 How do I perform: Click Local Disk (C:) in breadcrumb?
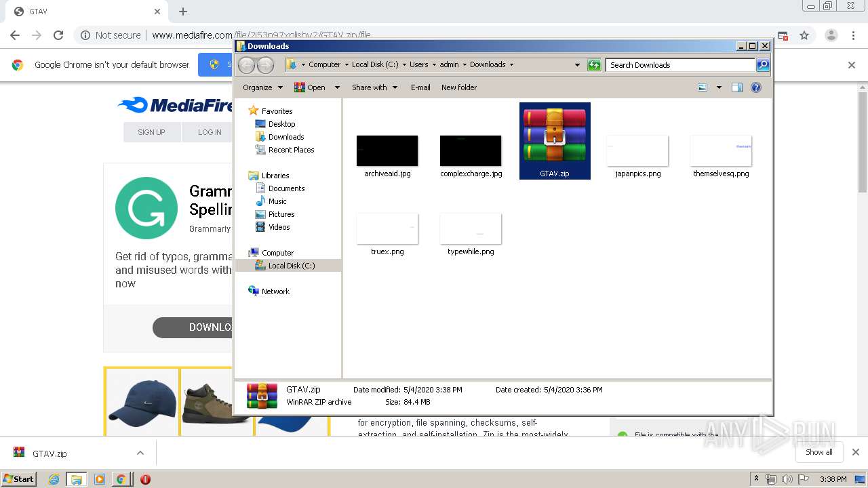[375, 64]
